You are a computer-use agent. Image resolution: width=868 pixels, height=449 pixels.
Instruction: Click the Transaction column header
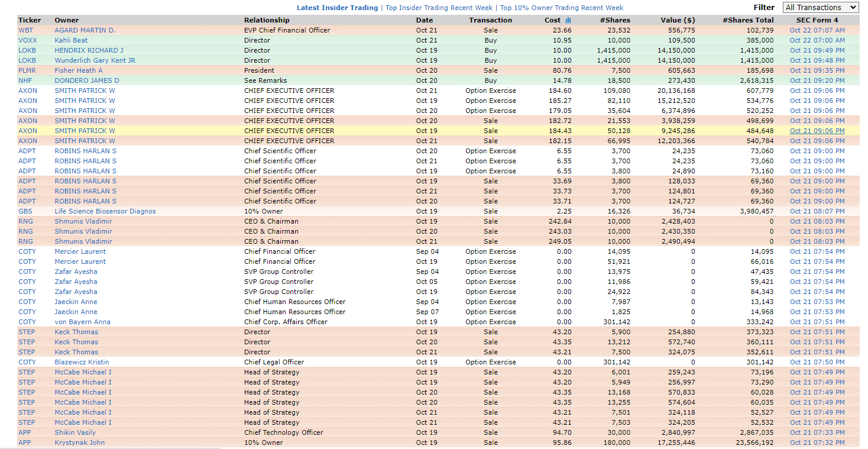tap(491, 20)
